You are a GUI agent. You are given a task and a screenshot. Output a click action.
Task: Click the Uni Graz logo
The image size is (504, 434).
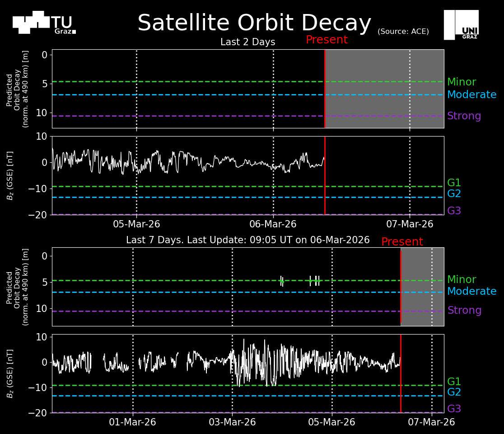pyautogui.click(x=461, y=25)
